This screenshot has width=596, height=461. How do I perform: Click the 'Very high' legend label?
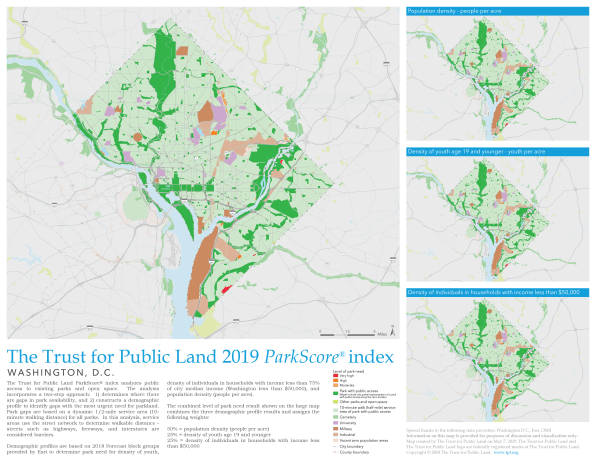pyautogui.click(x=347, y=375)
